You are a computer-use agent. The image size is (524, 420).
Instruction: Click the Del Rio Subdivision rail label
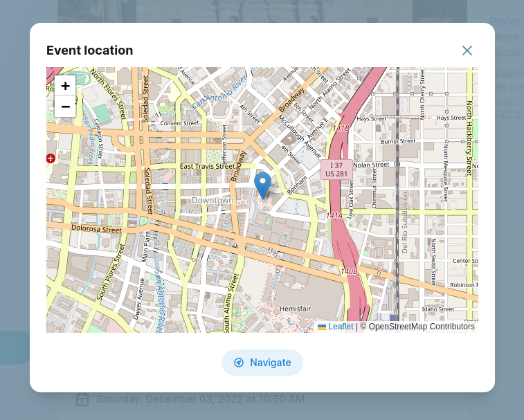click(x=405, y=223)
